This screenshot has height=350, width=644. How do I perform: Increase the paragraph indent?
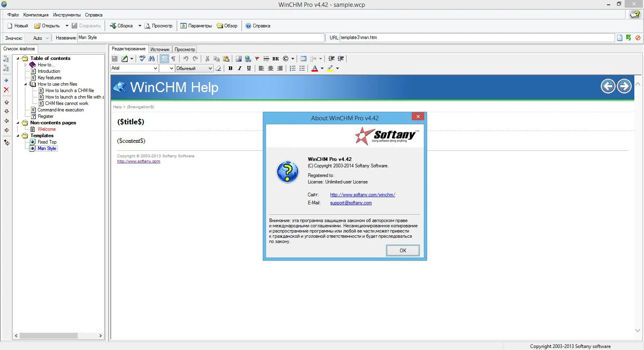341,59
